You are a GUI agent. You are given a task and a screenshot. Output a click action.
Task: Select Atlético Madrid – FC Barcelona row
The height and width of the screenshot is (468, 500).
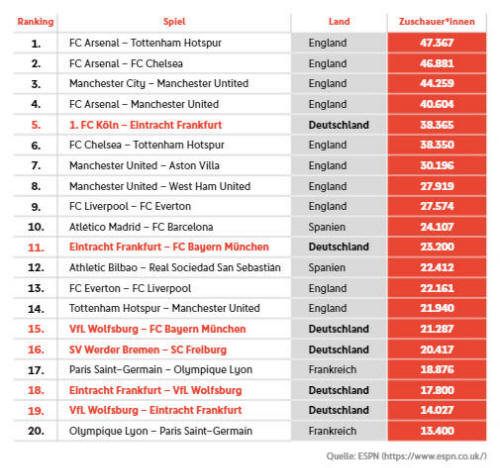(x=250, y=227)
